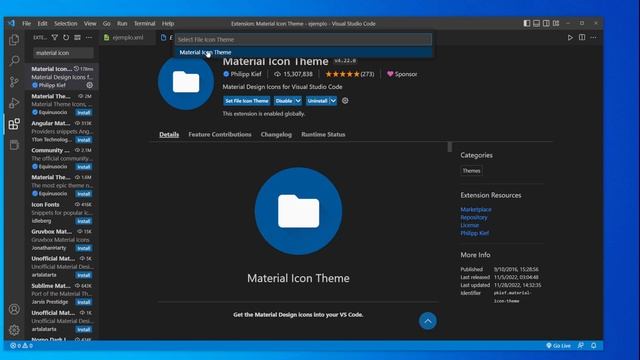The image size is (640, 360).
Task: Select the Details tab
Action: [x=169, y=134]
